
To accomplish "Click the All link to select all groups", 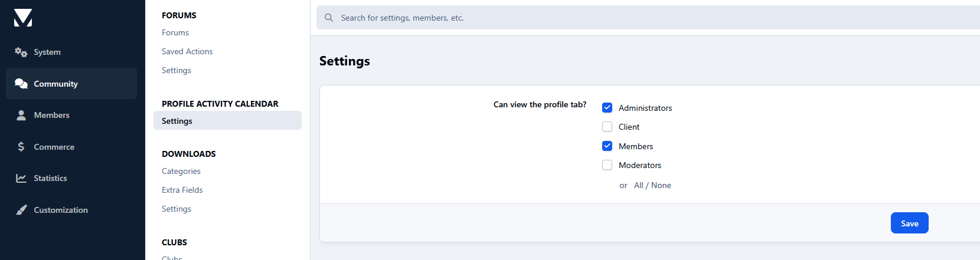I will [x=639, y=185].
